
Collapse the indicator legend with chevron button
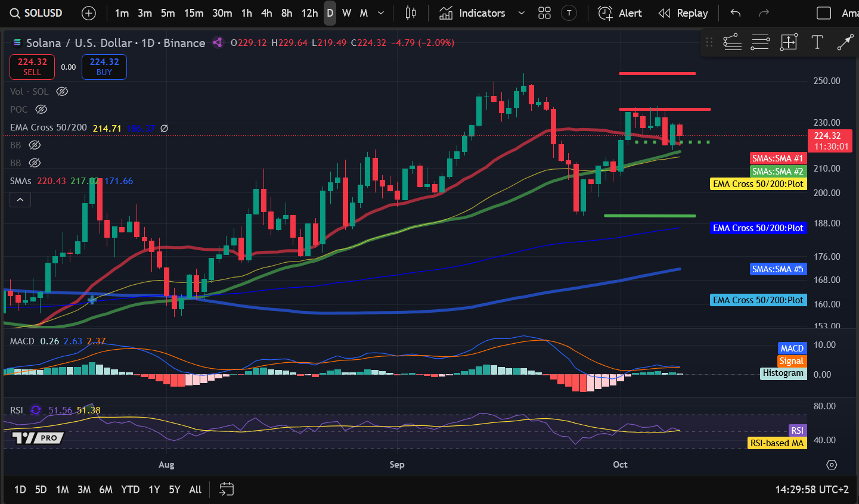20,200
